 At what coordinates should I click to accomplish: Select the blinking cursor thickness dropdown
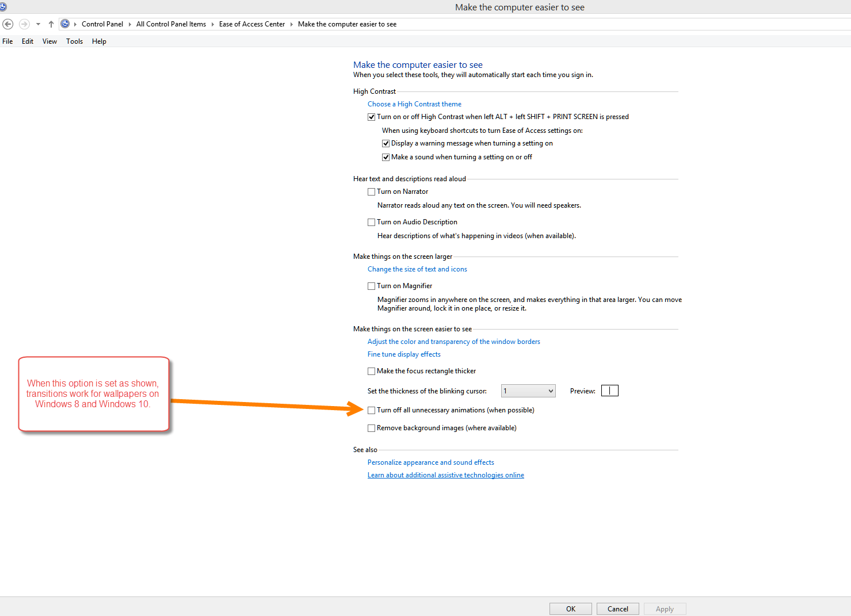pos(528,391)
